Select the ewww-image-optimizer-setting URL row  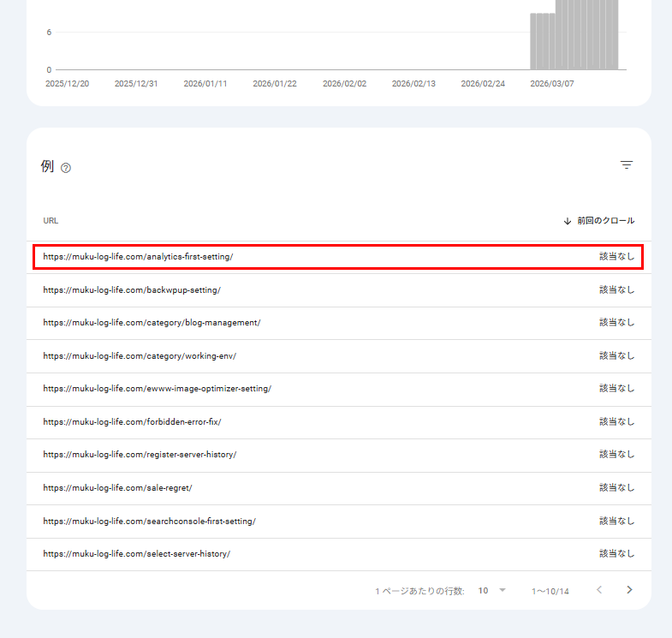[x=157, y=389]
